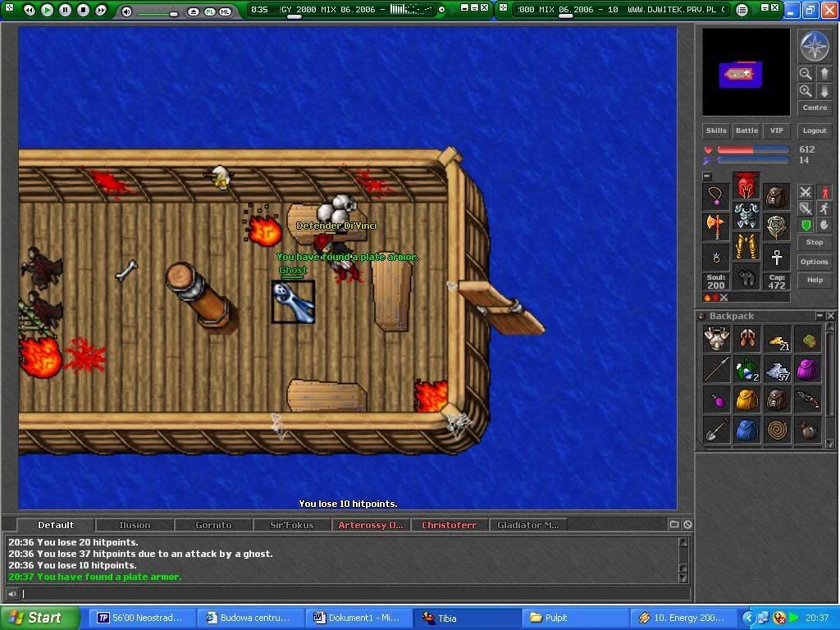Click the equipped body armor slot
Screen dimensions: 840x630
coord(746,216)
